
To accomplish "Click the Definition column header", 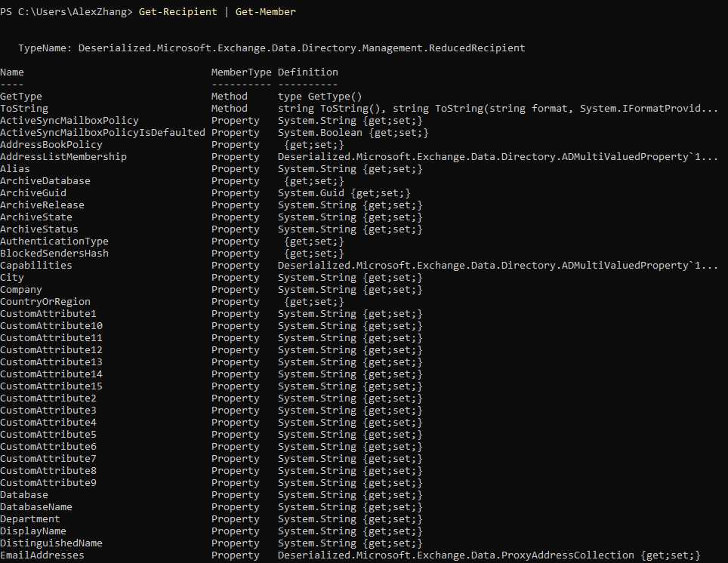I will (308, 72).
